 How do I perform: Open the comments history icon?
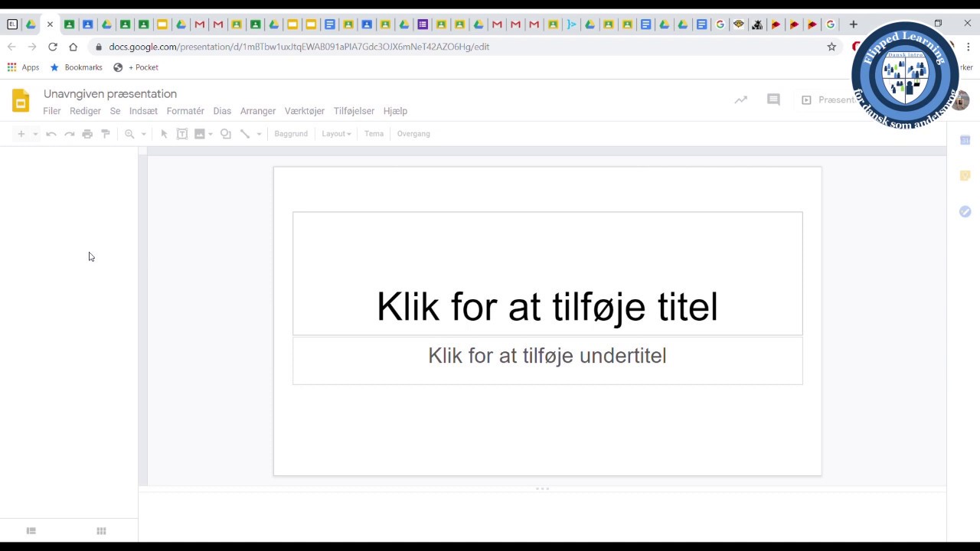click(x=773, y=99)
